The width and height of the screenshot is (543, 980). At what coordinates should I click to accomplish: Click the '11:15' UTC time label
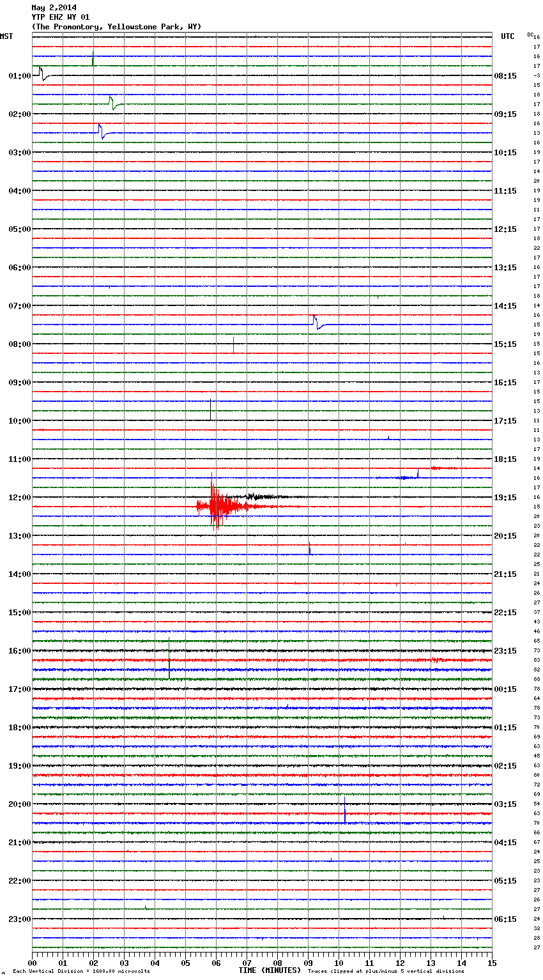505,191
